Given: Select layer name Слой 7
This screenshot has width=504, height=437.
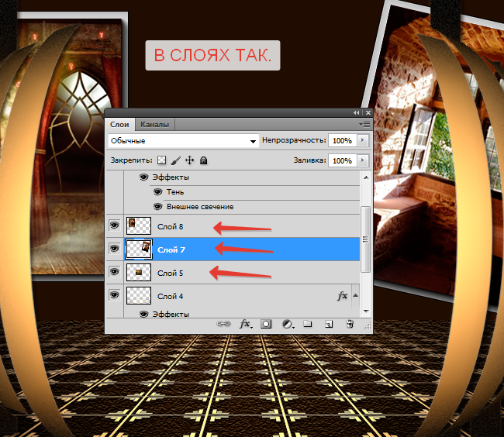Looking at the screenshot, I should coord(171,249).
